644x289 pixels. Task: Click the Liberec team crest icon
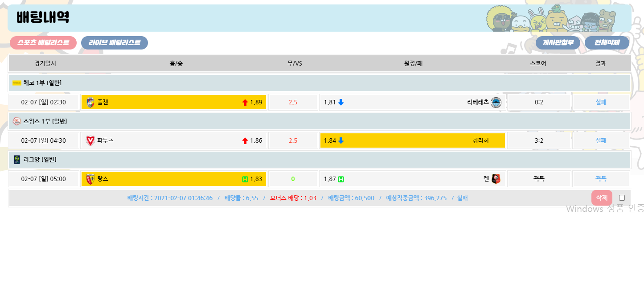pos(496,103)
